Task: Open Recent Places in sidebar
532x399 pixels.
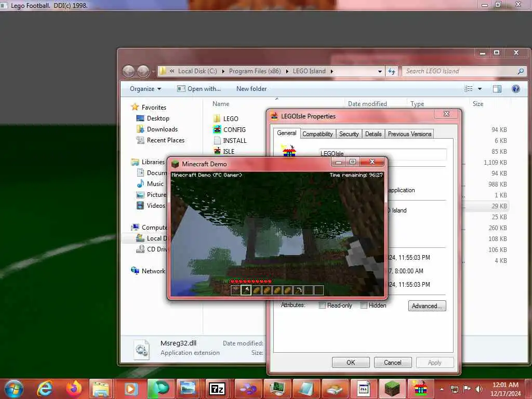Action: (161, 140)
